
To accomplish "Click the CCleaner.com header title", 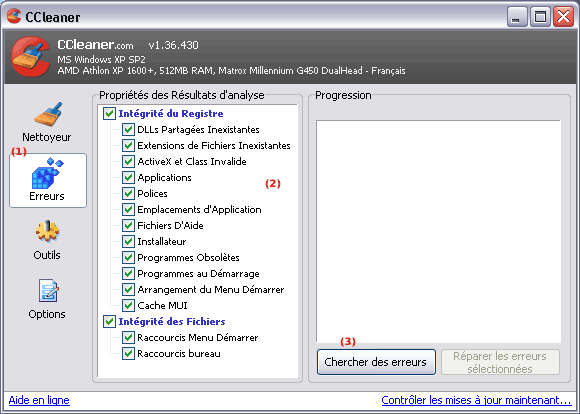I will click(x=95, y=45).
